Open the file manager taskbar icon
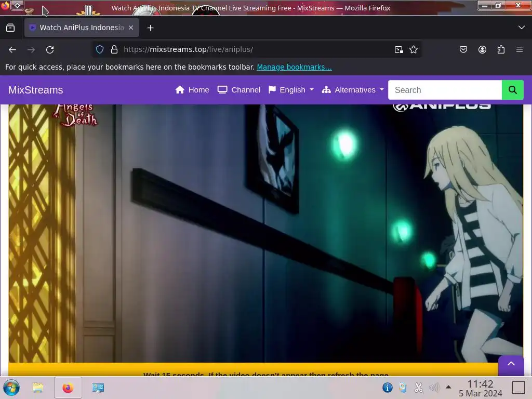532x399 pixels. click(x=38, y=388)
